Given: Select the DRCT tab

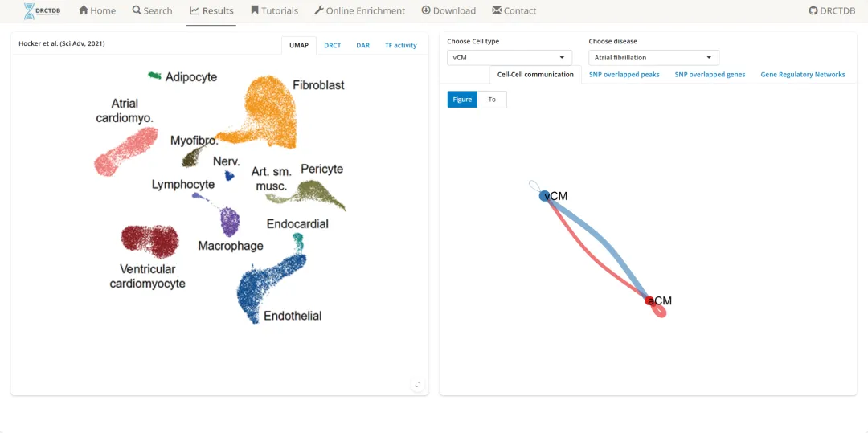Looking at the screenshot, I should [x=332, y=46].
